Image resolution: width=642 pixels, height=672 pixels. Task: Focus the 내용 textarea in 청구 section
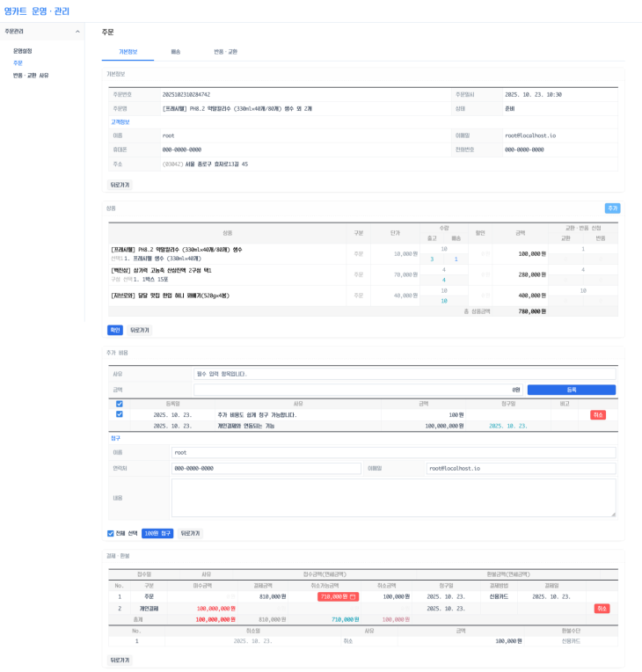click(x=393, y=497)
